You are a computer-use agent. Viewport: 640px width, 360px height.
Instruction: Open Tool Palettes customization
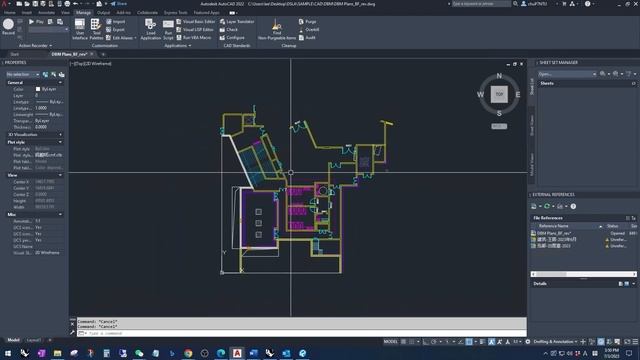click(96, 29)
